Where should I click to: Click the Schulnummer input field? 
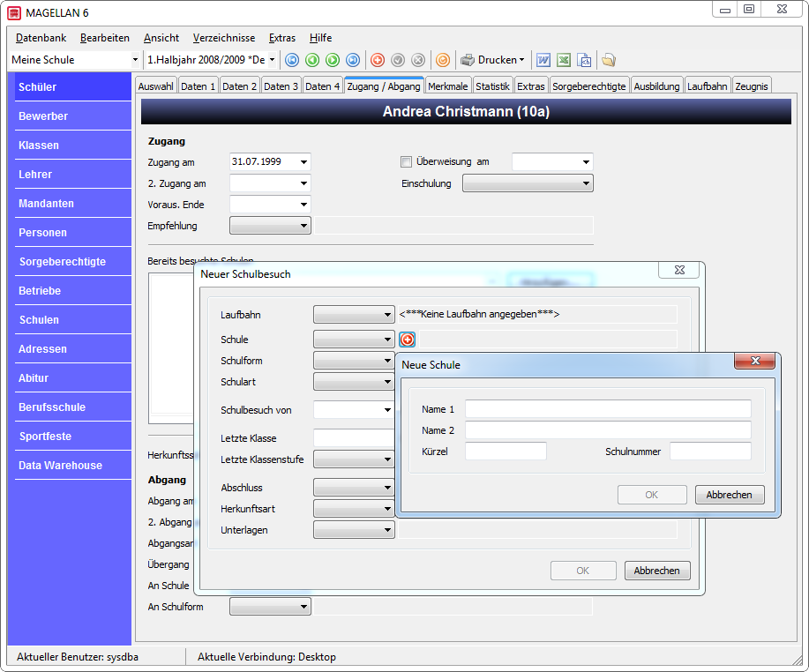(710, 452)
